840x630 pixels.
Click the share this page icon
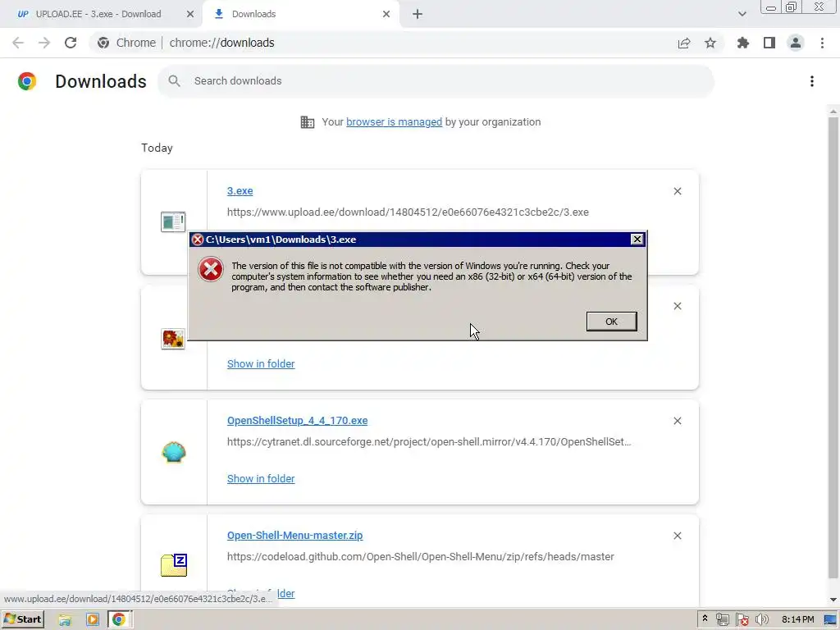click(x=683, y=43)
